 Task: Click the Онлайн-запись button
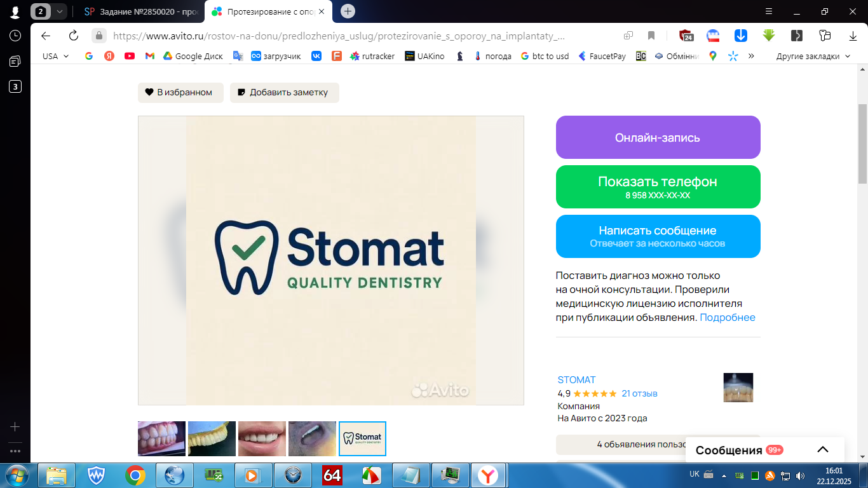point(658,137)
